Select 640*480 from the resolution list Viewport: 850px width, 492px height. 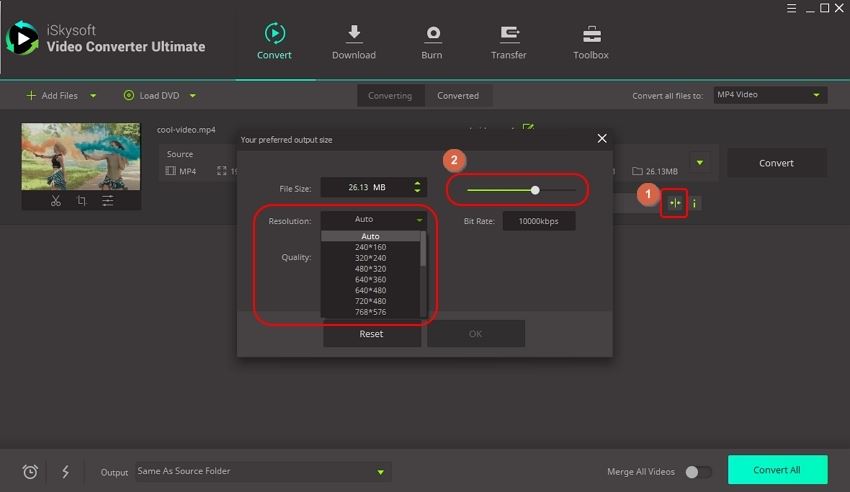tap(370, 290)
